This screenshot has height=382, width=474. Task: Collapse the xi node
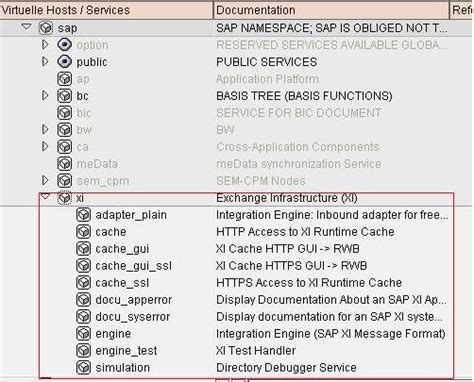45,197
